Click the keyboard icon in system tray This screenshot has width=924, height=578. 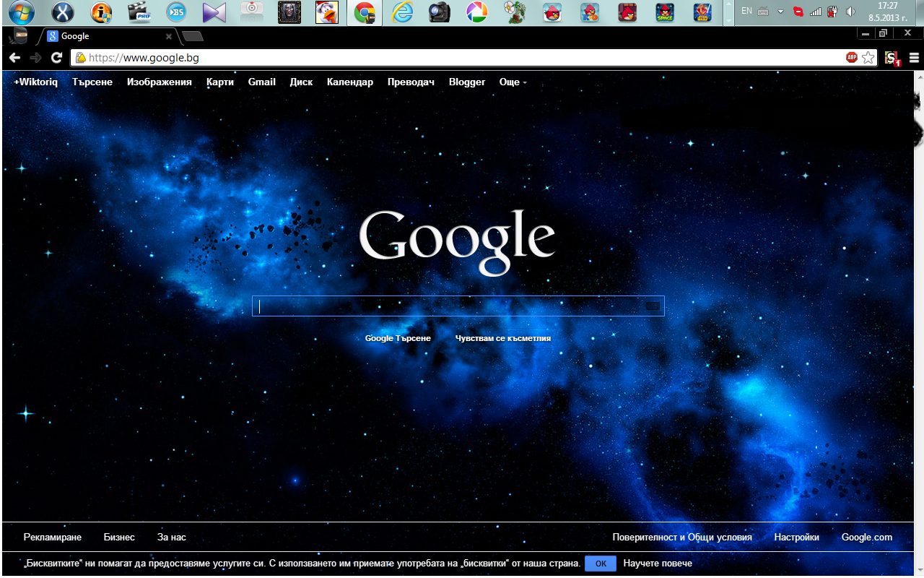[763, 12]
